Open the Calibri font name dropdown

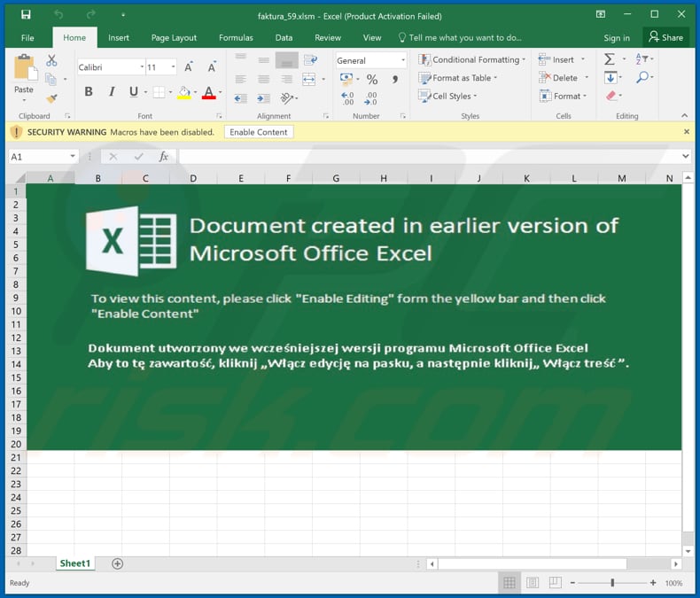142,67
